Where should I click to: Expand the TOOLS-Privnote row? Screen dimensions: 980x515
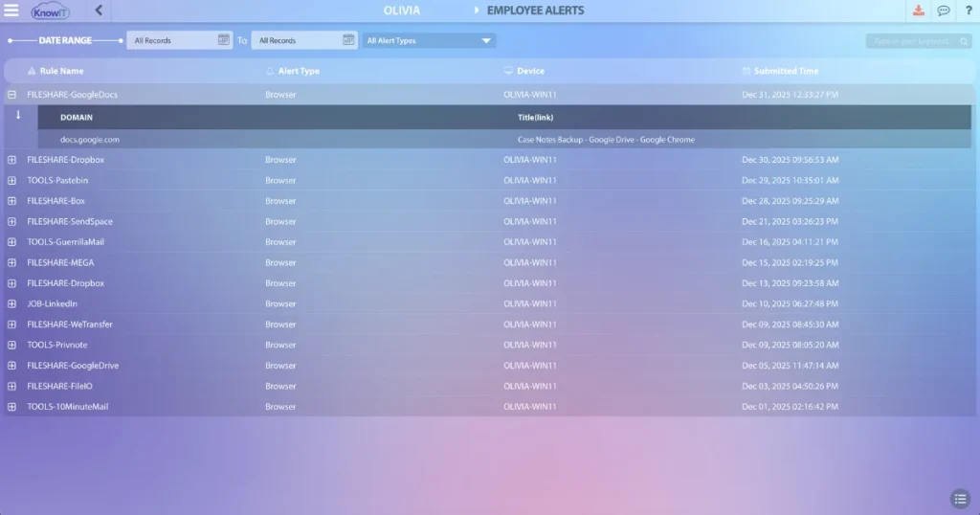pos(11,345)
